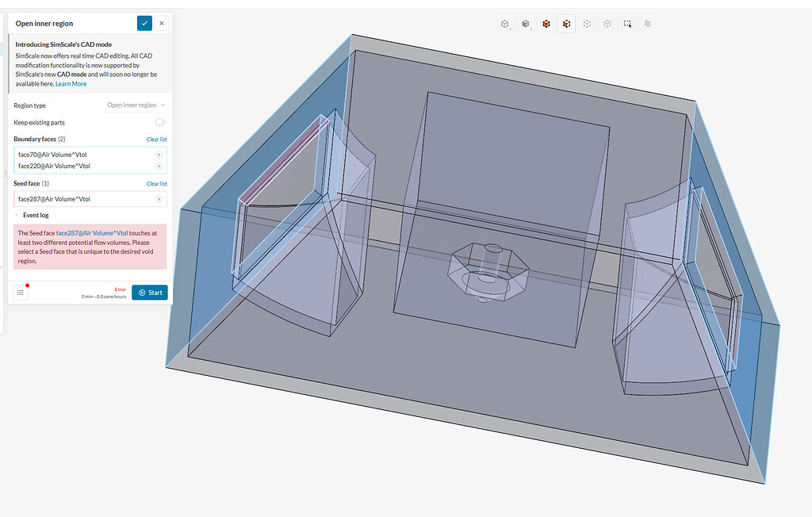Open the view orientation cube icon
This screenshot has height=517, width=812.
point(504,24)
